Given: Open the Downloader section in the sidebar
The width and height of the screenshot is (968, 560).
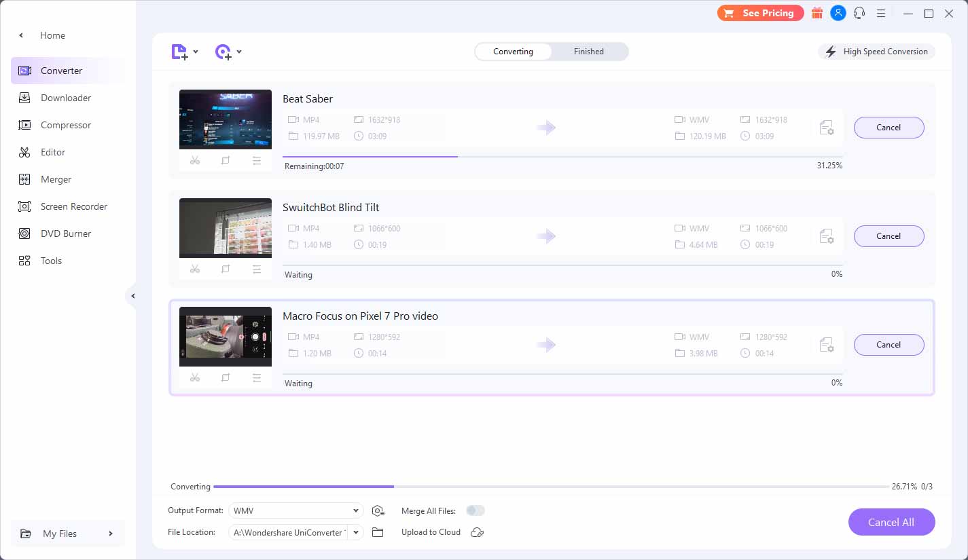Looking at the screenshot, I should 65,98.
